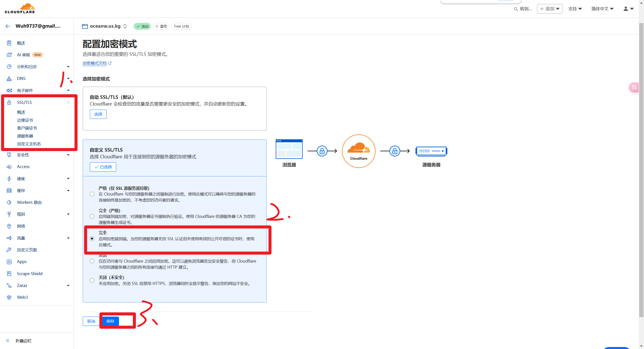Select the 严格 (仅 SSL 源服务器拉取) radio option
This screenshot has height=349, width=644.
click(92, 194)
